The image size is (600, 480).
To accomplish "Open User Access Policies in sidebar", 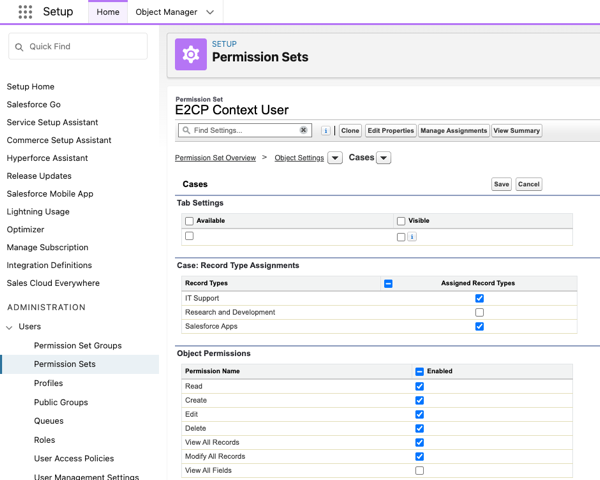I will pos(74,459).
